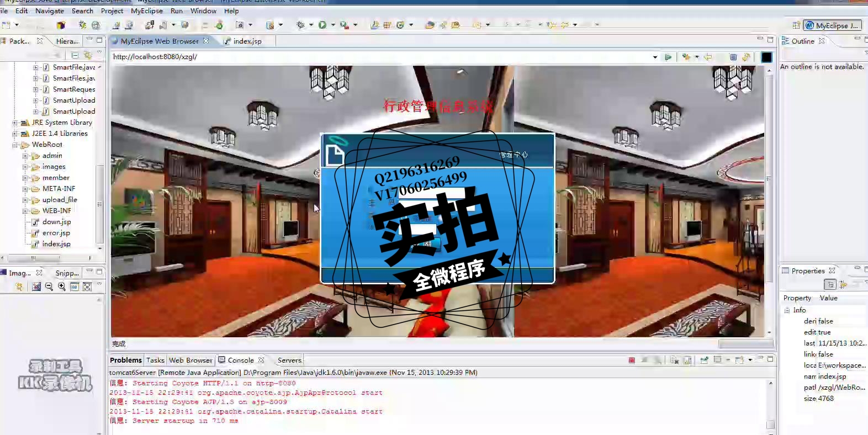868x435 pixels.
Task: Open the URL address history dropdown
Action: 655,57
